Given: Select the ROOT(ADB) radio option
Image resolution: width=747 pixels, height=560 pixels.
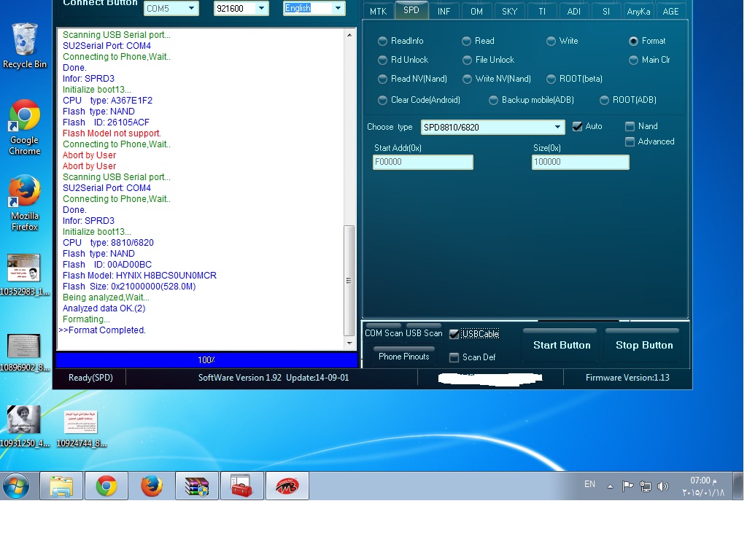Looking at the screenshot, I should (628, 100).
